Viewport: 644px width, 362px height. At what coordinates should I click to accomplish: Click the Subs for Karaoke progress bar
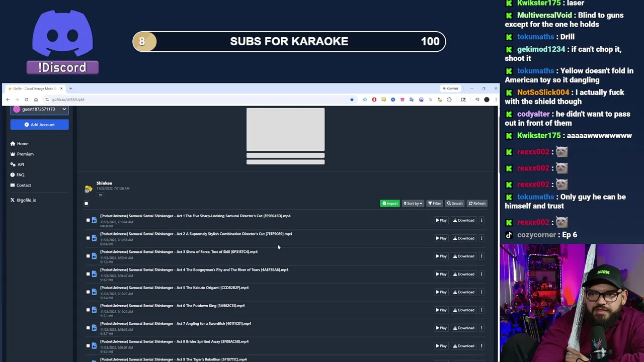coord(289,42)
